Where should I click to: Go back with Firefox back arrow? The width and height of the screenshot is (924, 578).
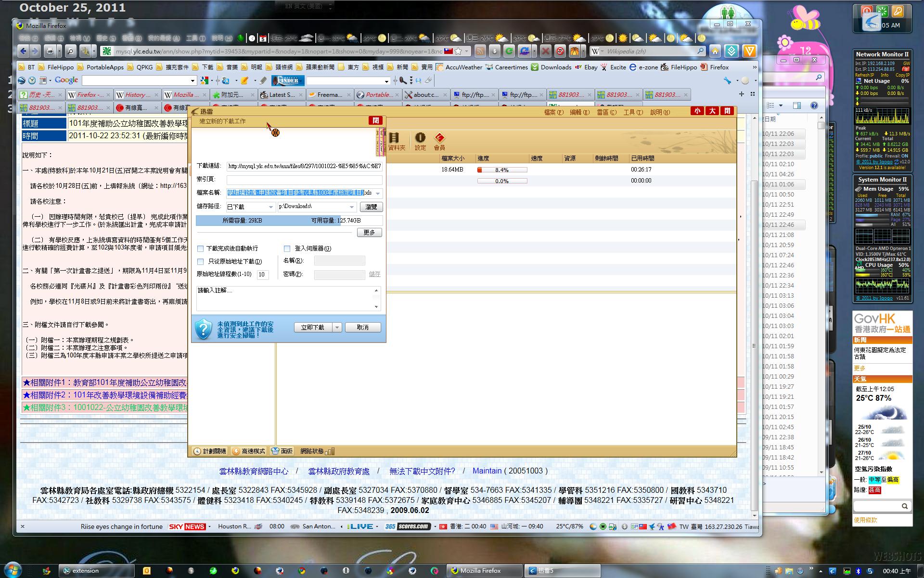[23, 51]
